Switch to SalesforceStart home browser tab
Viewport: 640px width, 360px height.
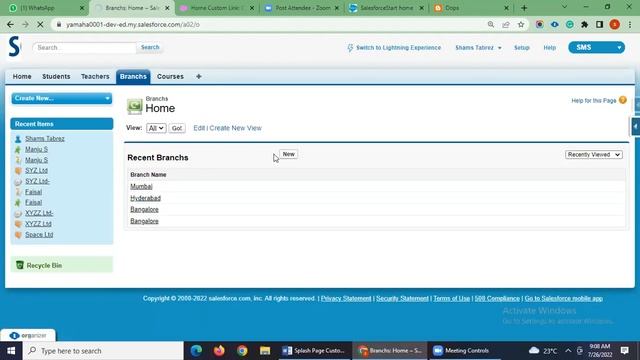pyautogui.click(x=387, y=8)
